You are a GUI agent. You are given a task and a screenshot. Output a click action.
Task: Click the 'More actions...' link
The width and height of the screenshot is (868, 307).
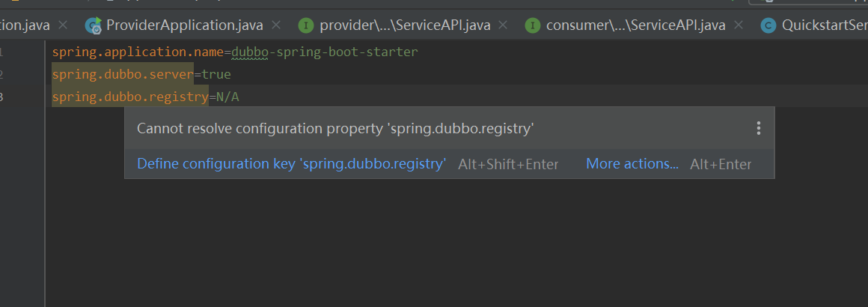632,164
